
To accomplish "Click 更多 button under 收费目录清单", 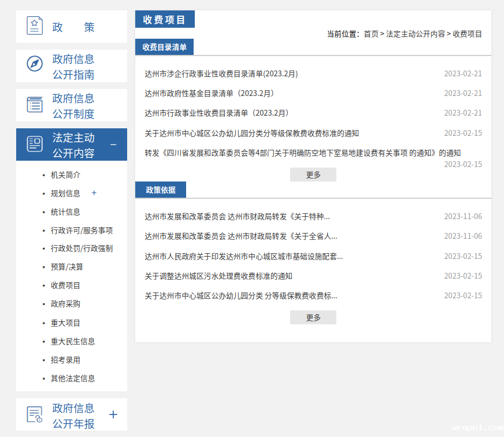I will click(x=313, y=175).
